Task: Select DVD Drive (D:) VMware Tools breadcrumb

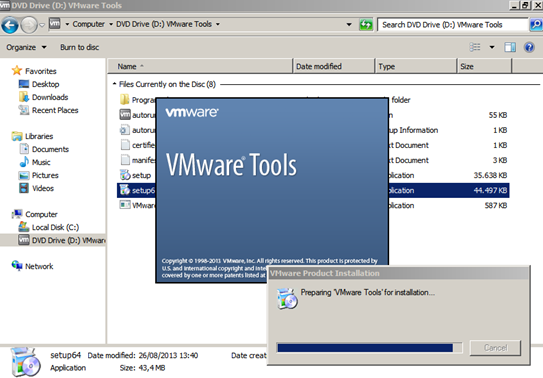Action: pos(164,24)
